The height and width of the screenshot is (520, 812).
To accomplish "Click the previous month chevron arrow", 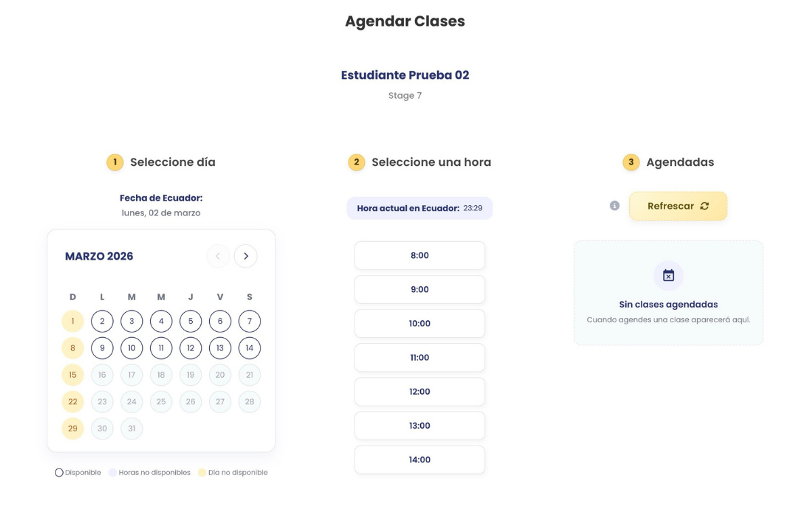I will (x=218, y=256).
